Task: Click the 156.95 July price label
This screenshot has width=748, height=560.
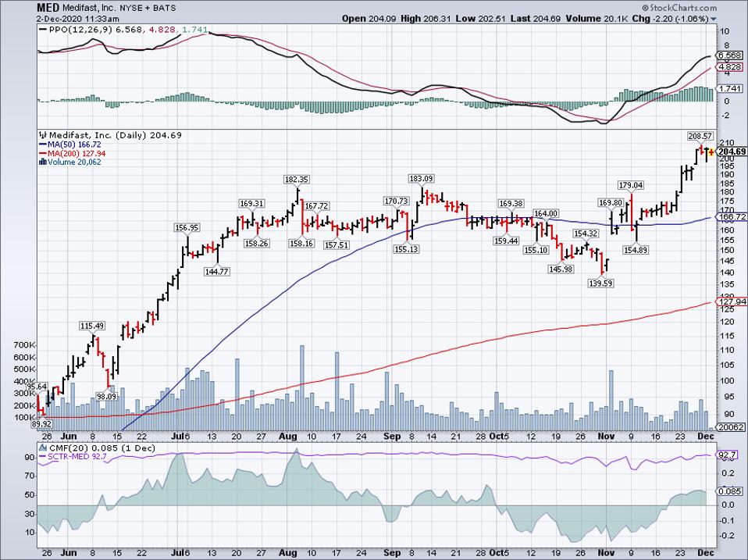Action: (x=186, y=228)
